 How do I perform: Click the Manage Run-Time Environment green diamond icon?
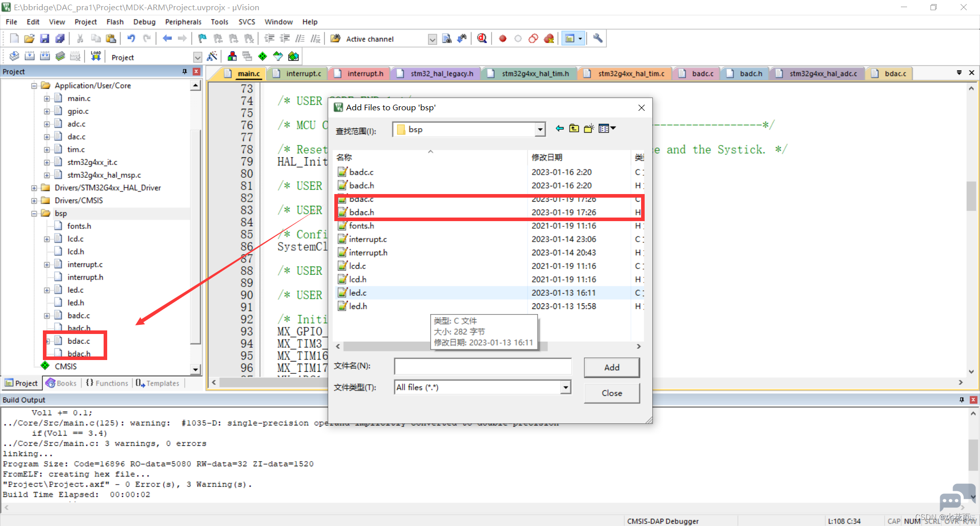[262, 57]
